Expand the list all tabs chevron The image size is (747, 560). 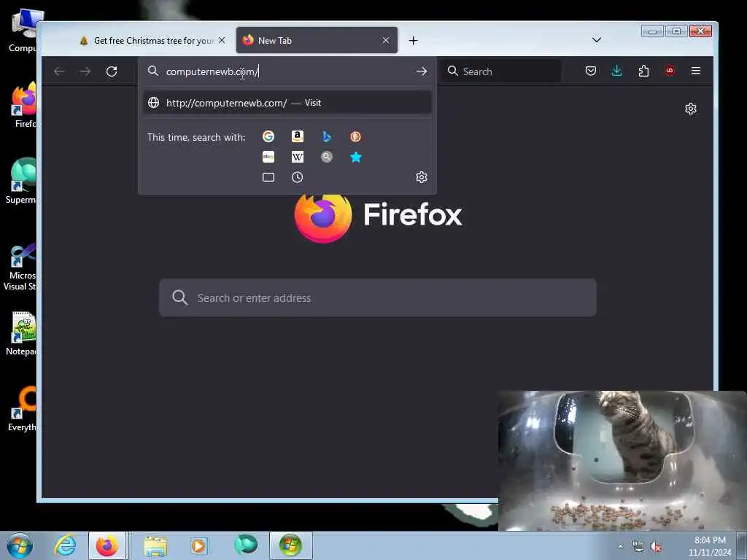(x=597, y=40)
